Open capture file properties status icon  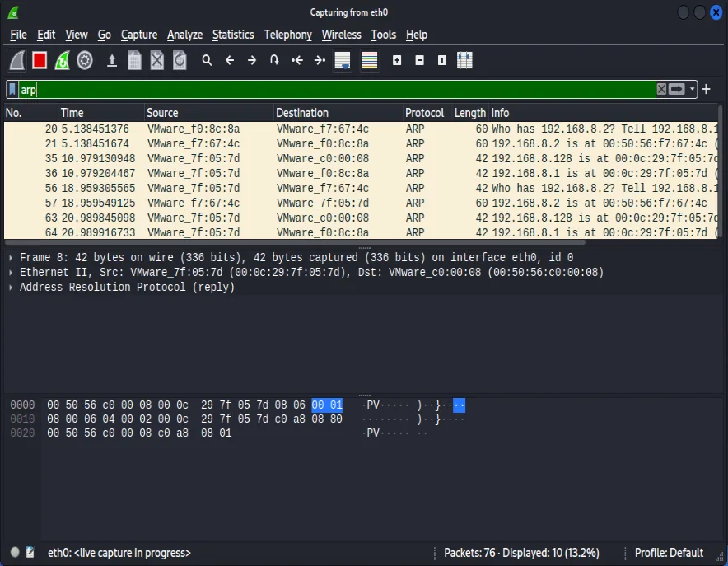(30, 552)
